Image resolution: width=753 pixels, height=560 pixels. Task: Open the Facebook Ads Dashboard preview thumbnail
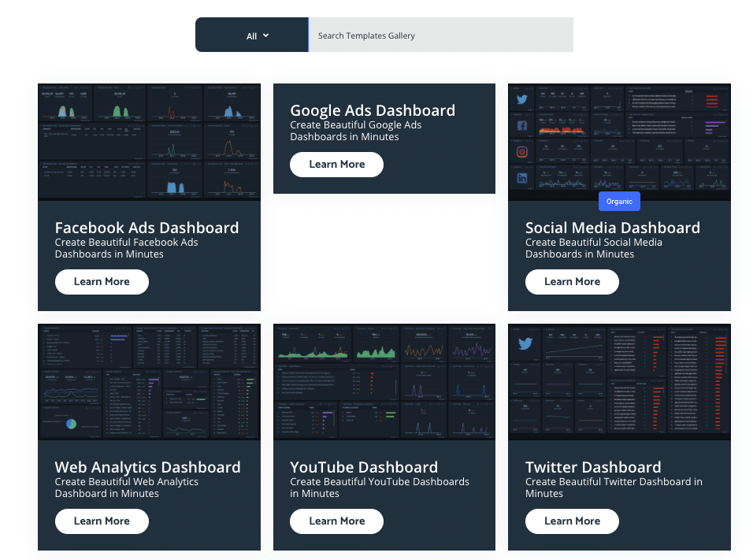point(150,142)
